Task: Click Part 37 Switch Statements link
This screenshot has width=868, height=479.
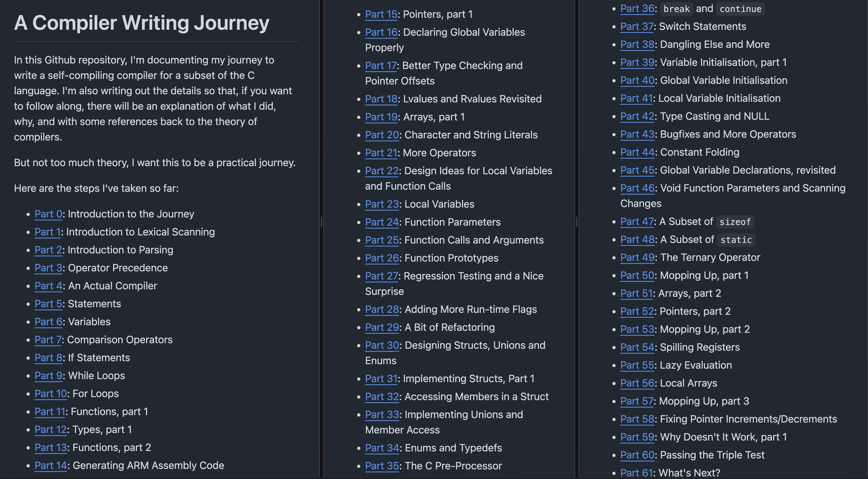Action: pyautogui.click(x=637, y=27)
